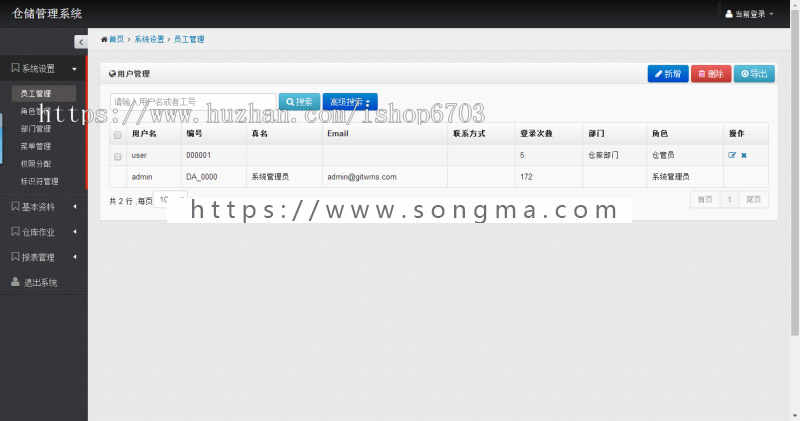
Task: Open the 当前登录 user dropdown
Action: (x=749, y=14)
